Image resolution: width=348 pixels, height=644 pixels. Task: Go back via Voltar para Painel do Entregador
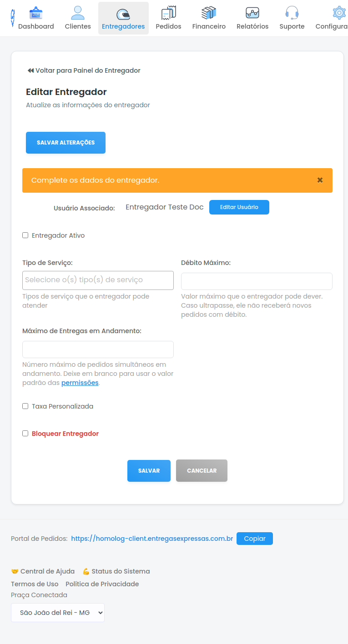coord(84,70)
